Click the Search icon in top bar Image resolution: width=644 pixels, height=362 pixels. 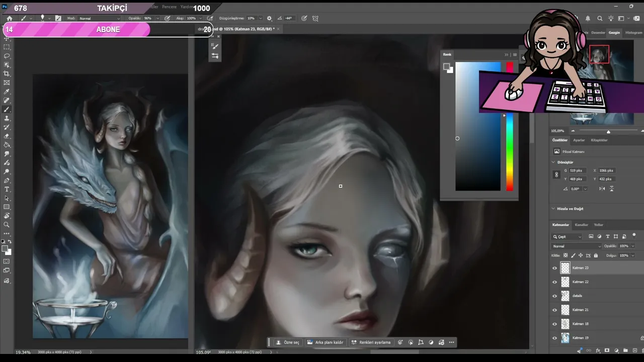click(600, 19)
